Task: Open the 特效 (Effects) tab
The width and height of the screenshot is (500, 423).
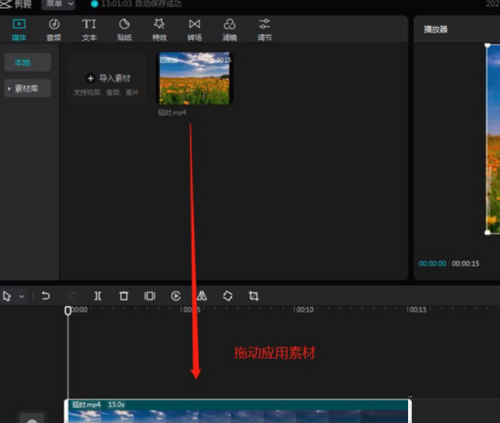Action: click(159, 30)
